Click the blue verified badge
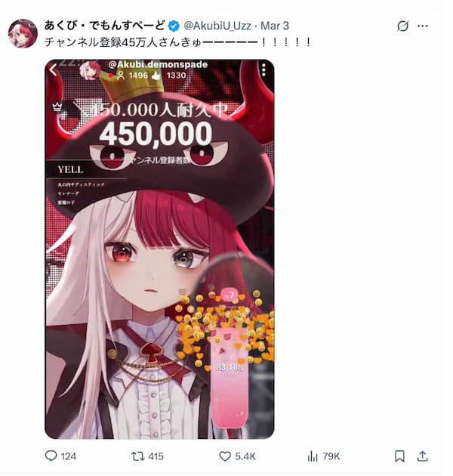The image size is (453, 476). click(174, 26)
